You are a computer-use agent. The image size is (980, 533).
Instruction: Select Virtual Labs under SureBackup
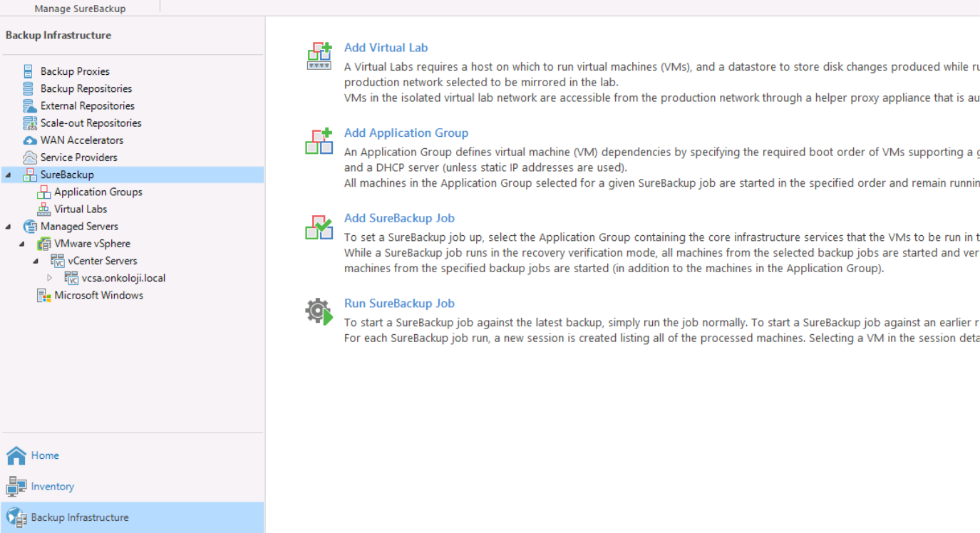click(x=81, y=209)
